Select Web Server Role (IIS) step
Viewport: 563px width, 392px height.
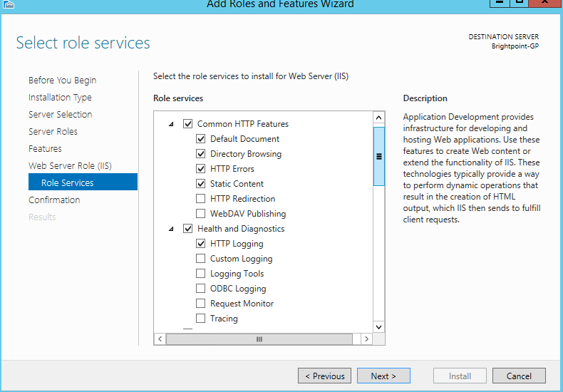point(70,166)
